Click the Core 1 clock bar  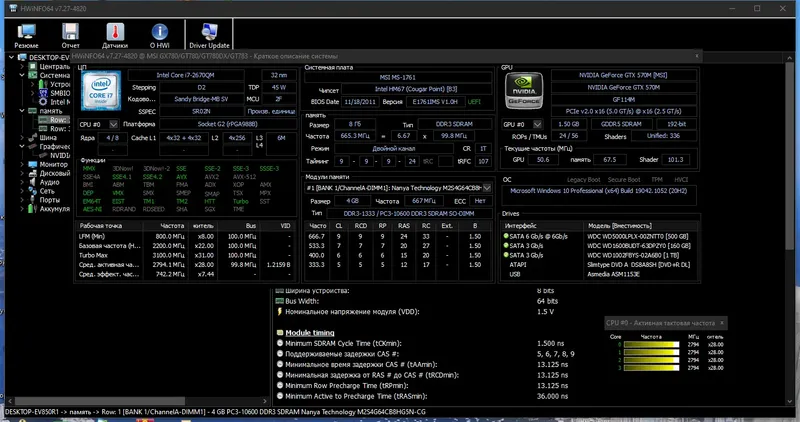coord(652,352)
